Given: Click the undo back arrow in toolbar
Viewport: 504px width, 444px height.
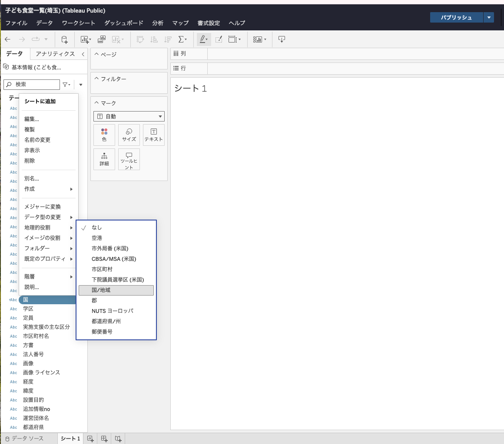Looking at the screenshot, I should (8, 39).
